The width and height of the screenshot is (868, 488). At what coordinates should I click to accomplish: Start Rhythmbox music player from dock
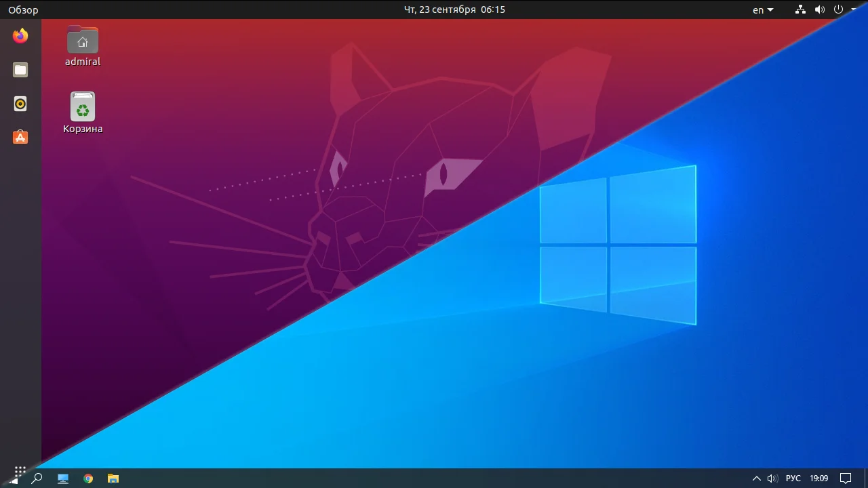click(20, 104)
